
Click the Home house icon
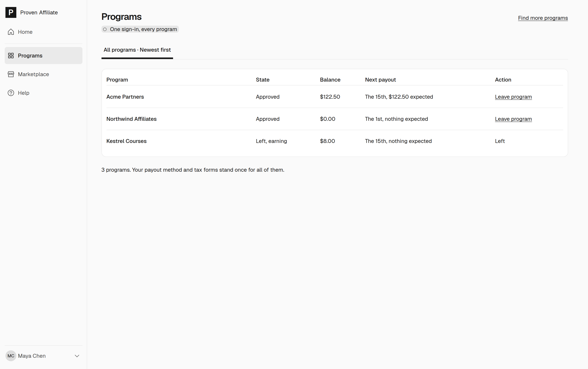pyautogui.click(x=11, y=32)
